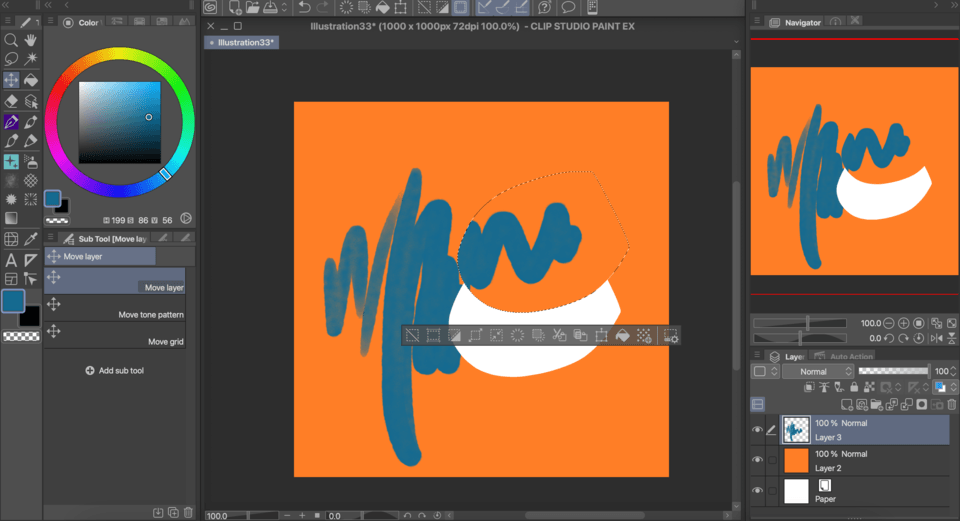Invert selected area in selection launcher
Image resolution: width=960 pixels, height=521 pixels.
(454, 335)
